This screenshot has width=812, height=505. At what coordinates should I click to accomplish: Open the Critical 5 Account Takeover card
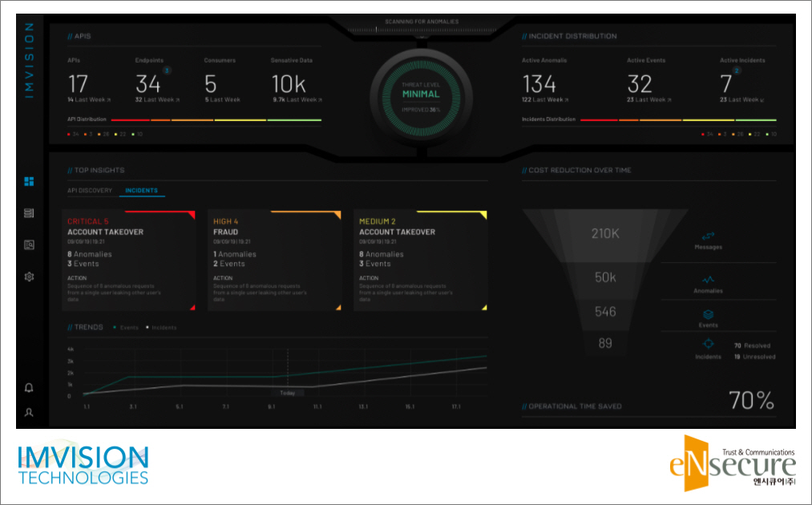click(x=128, y=261)
